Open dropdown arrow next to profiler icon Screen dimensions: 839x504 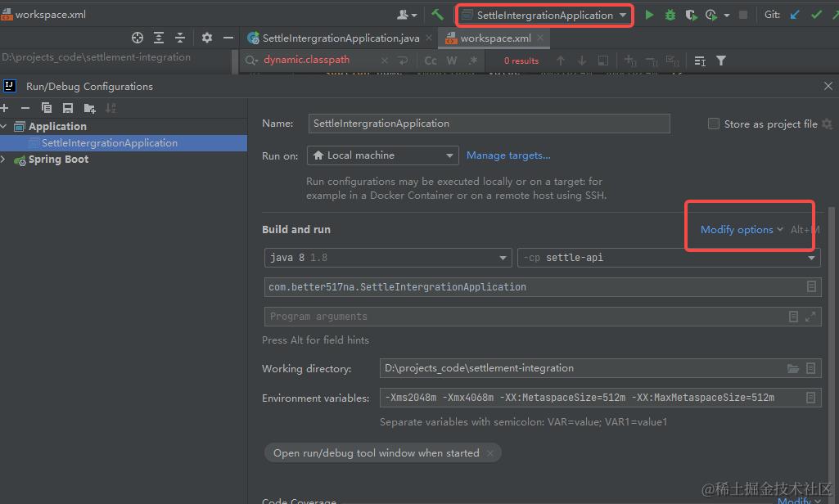(x=727, y=16)
